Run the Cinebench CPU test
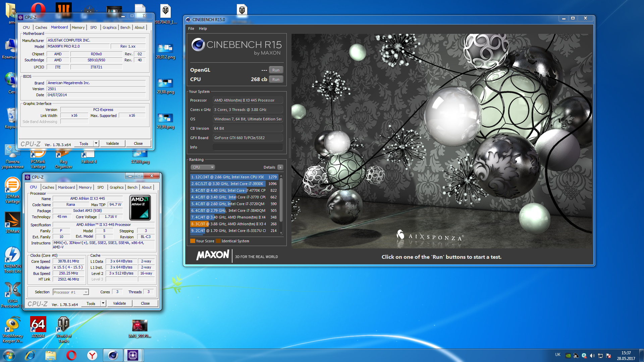Viewport: 644px width, 362px height. [276, 79]
